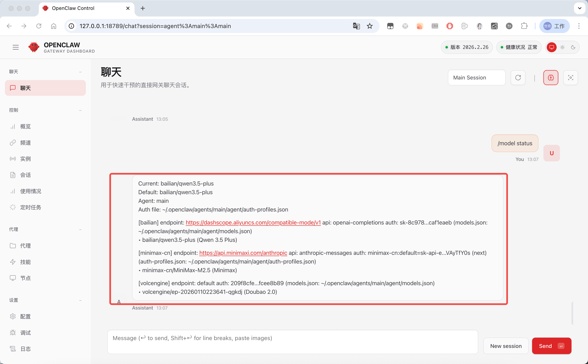Open the 会话 sessions page
Screen dimensions: 588x364
coord(25,175)
